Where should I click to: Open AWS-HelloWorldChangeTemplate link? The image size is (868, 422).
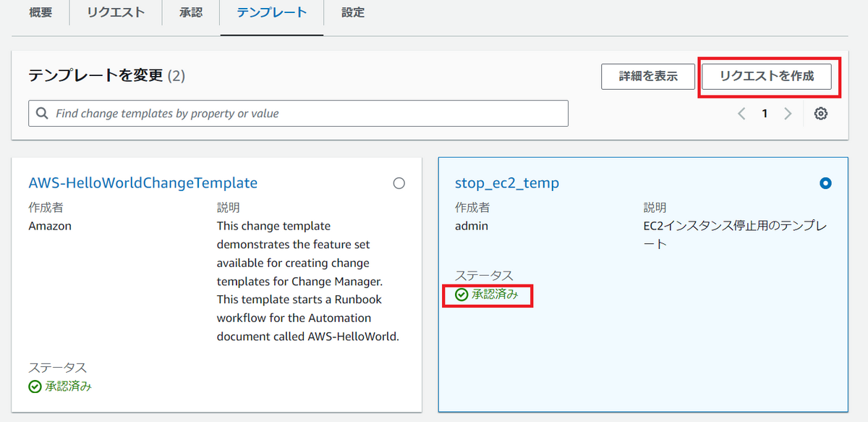tap(143, 183)
